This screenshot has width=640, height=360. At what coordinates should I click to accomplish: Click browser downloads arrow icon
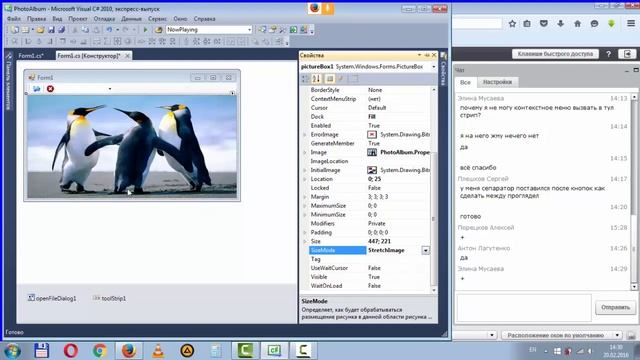[x=561, y=24]
